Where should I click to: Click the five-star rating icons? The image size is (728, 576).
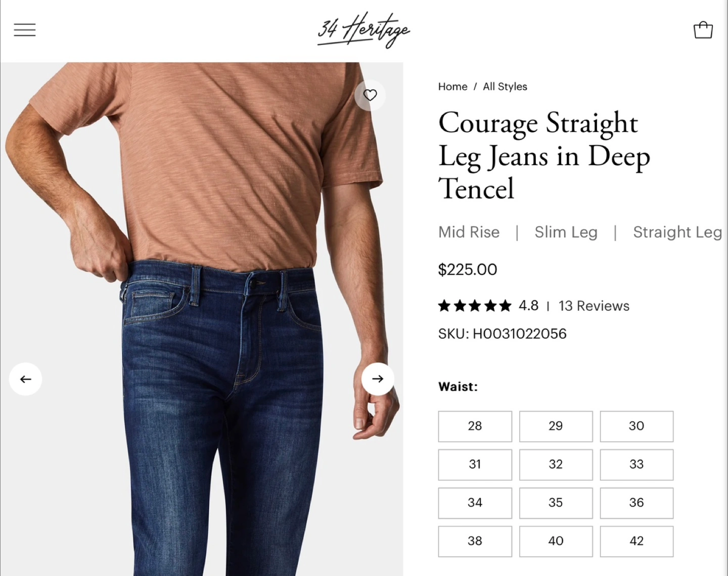click(475, 306)
